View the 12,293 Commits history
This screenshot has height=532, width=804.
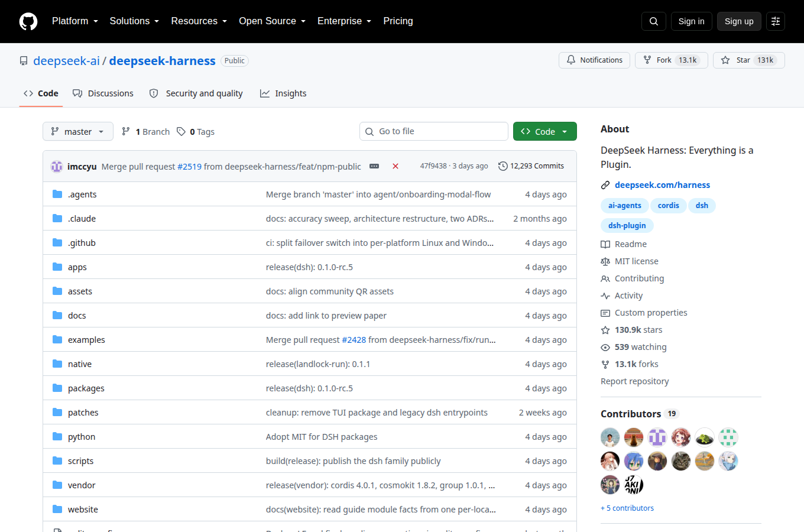[x=531, y=166]
